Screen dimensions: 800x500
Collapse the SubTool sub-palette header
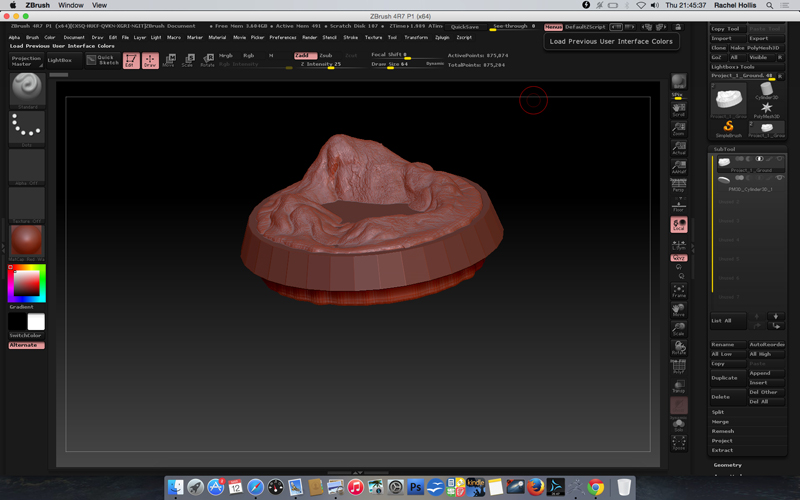(724, 149)
